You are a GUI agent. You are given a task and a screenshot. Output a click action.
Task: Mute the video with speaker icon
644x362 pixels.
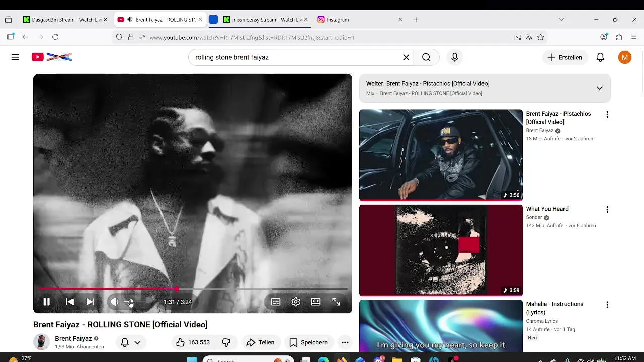[x=115, y=302]
